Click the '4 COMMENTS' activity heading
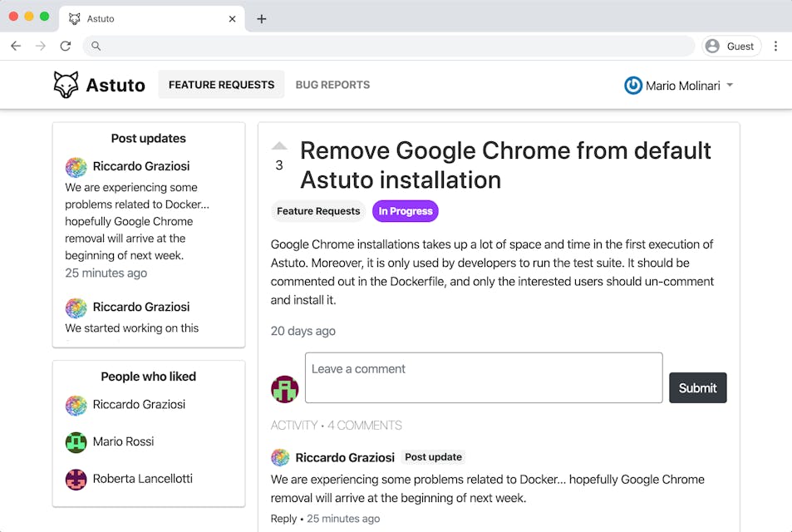 (365, 426)
